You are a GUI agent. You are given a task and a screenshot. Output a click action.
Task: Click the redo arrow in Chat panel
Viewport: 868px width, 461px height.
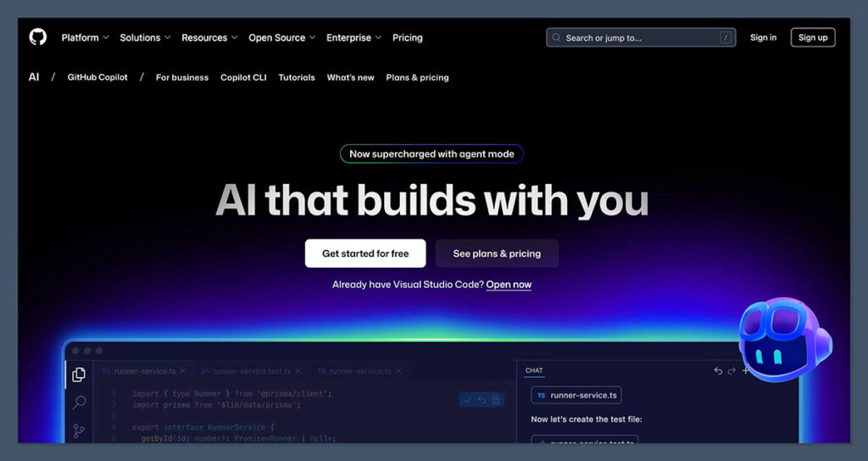[732, 371]
